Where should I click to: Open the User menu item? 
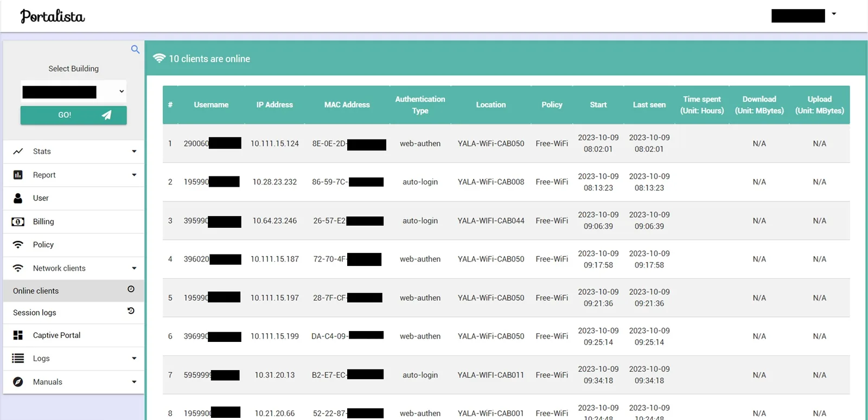[74, 198]
